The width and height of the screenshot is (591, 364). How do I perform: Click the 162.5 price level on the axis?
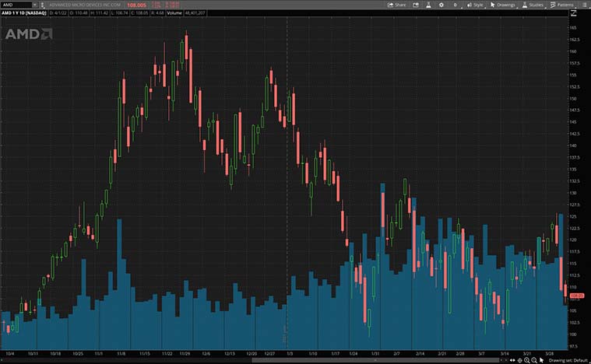click(x=574, y=40)
